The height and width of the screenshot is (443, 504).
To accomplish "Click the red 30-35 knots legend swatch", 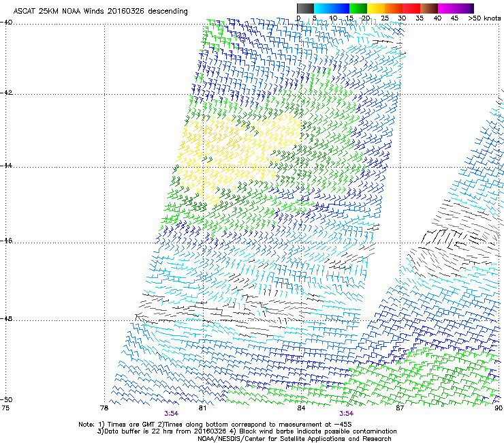I will click(x=411, y=8).
